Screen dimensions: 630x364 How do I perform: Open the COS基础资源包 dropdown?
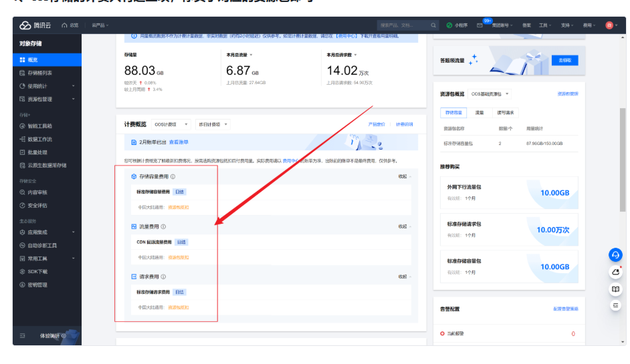pyautogui.click(x=490, y=94)
